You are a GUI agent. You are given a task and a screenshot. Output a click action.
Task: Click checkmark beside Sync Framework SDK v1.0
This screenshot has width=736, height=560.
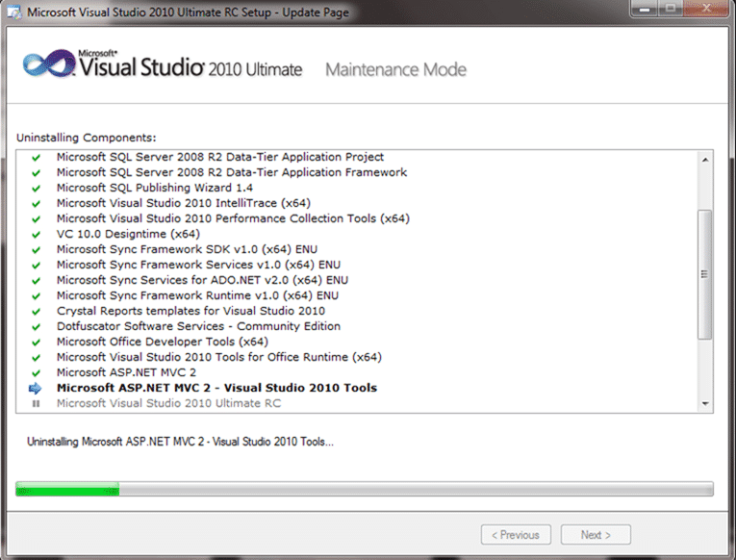point(36,250)
